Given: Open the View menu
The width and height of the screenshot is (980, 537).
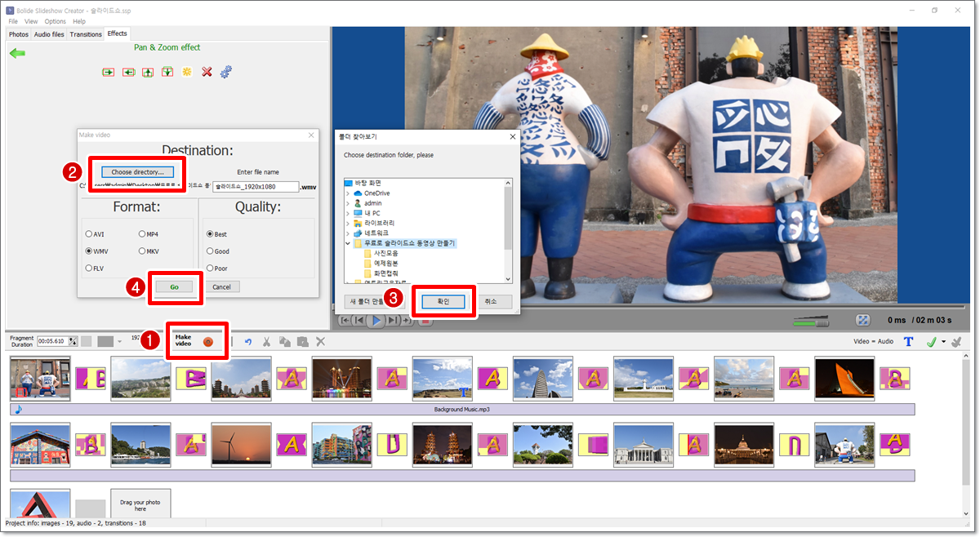Looking at the screenshot, I should (x=31, y=21).
